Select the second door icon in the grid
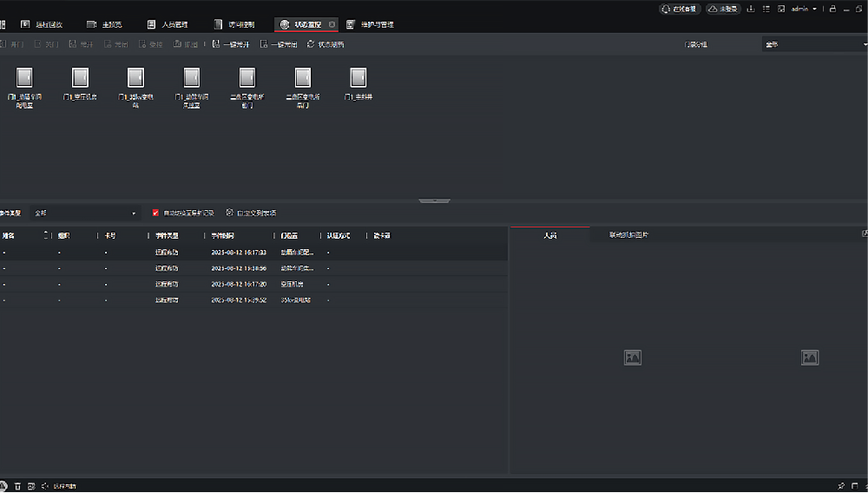The height and width of the screenshot is (493, 868). pyautogui.click(x=80, y=78)
